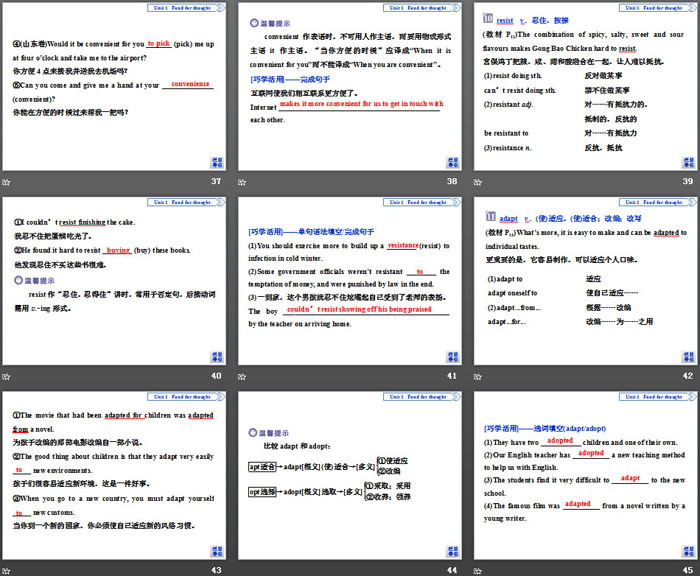Viewport: 700px width, 576px height.
Task: Click the star icon under slide 40
Action: click(x=8, y=375)
